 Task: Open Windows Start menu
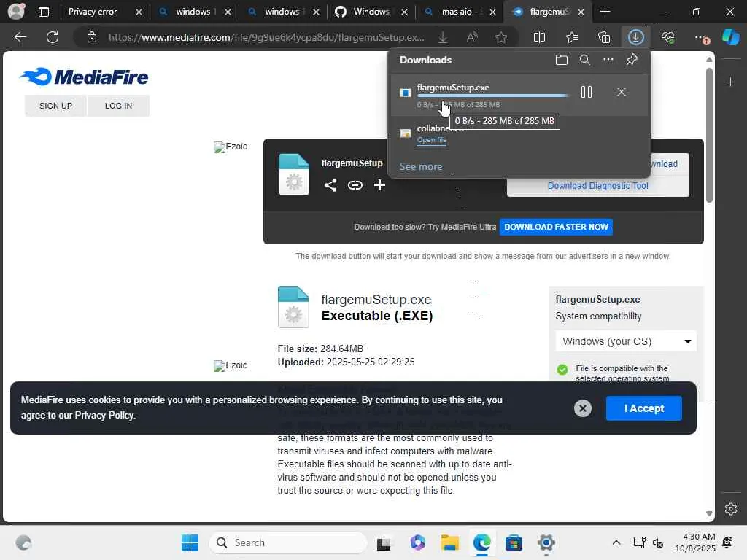190,542
